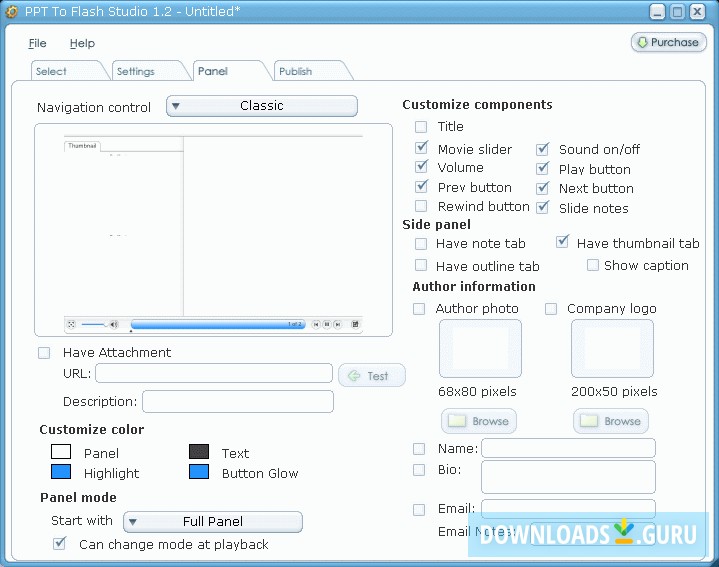Check the Bio checkbox

[419, 470]
